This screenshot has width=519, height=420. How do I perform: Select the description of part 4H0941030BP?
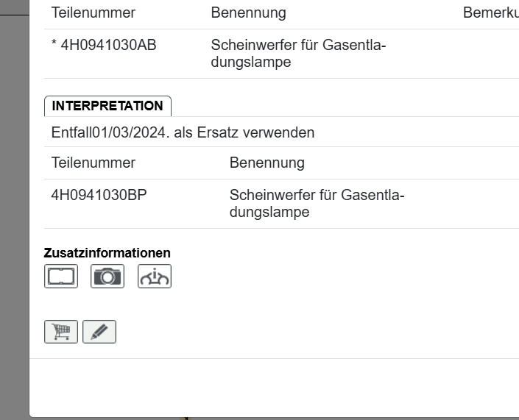pos(317,204)
